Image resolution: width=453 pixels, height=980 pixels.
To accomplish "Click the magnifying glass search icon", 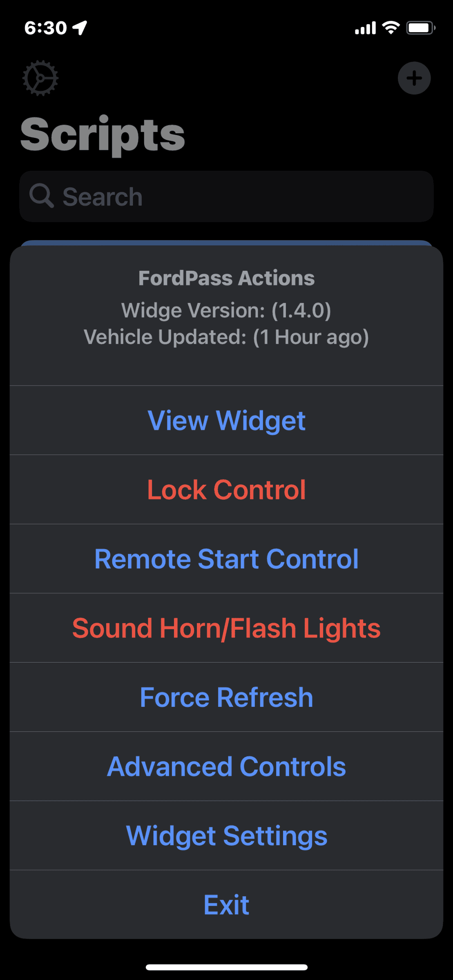I will pyautogui.click(x=41, y=196).
